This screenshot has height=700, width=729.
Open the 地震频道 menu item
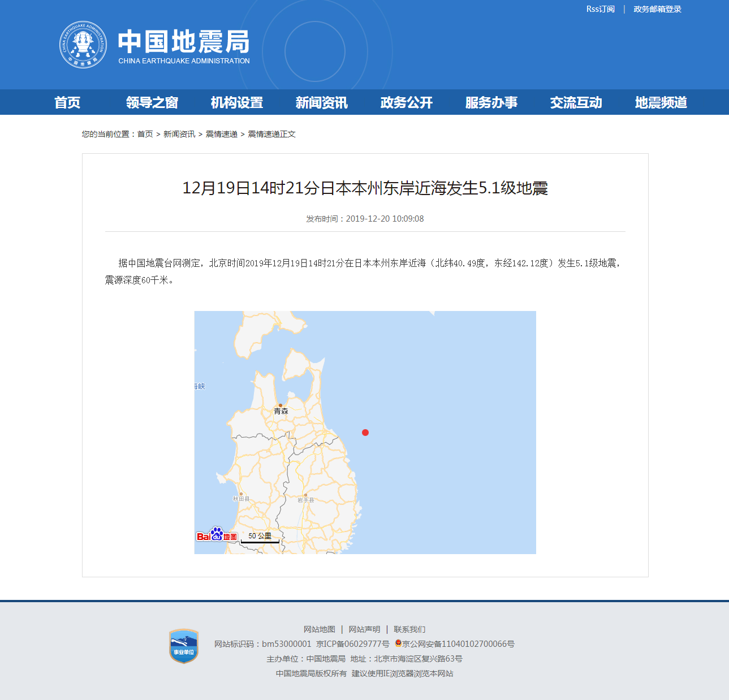tap(660, 102)
